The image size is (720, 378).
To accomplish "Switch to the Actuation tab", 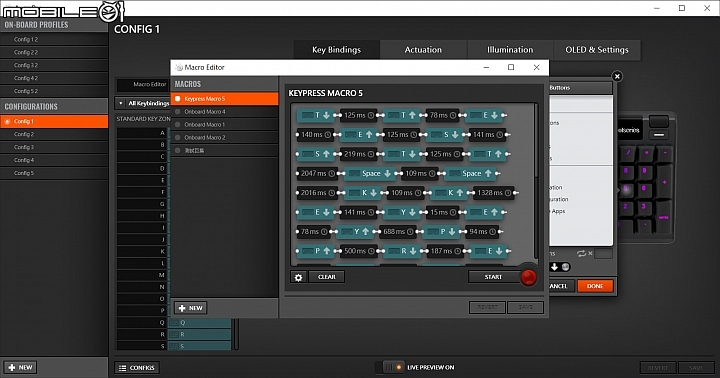I will point(423,50).
